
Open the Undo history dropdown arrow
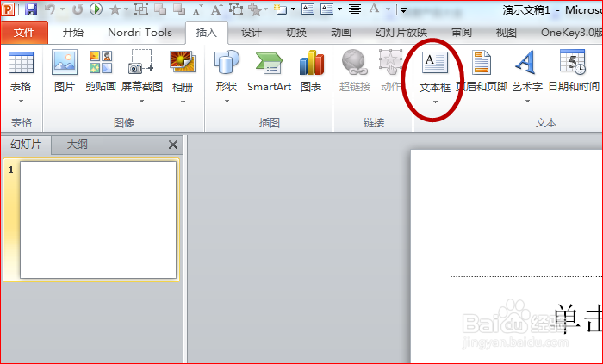pyautogui.click(x=62, y=9)
